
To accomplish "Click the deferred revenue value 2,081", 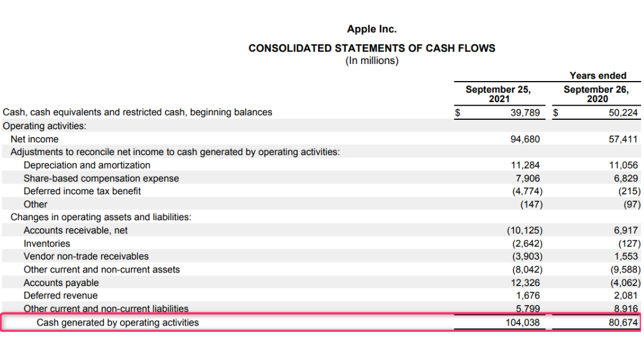I will tap(626, 295).
